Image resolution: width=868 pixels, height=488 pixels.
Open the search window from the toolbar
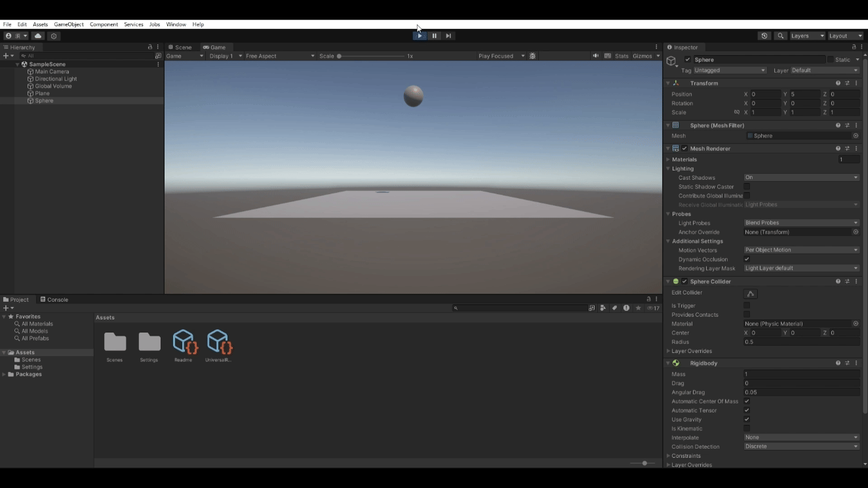click(x=780, y=36)
